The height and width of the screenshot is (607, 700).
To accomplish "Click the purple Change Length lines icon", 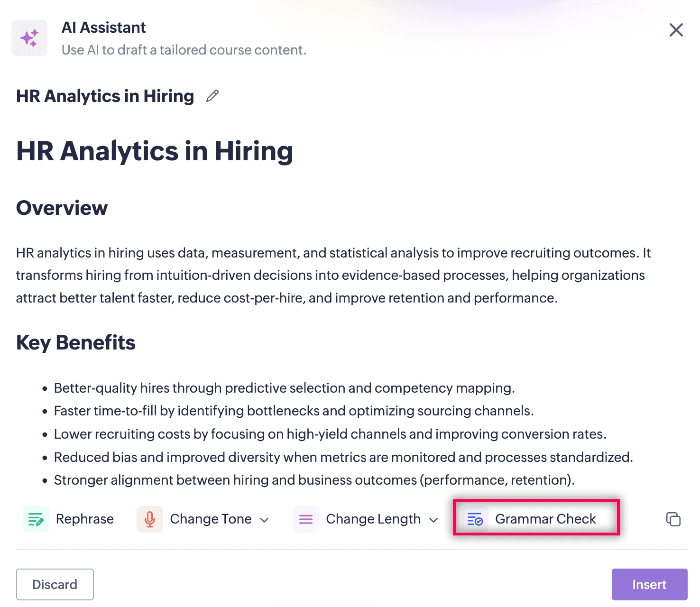I will click(x=306, y=519).
